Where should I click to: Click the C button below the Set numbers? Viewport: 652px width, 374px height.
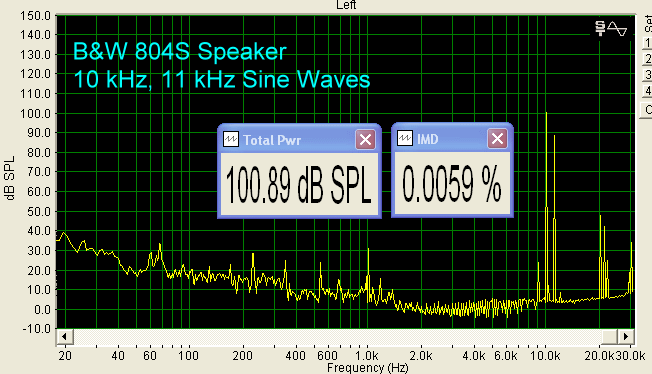pyautogui.click(x=647, y=110)
